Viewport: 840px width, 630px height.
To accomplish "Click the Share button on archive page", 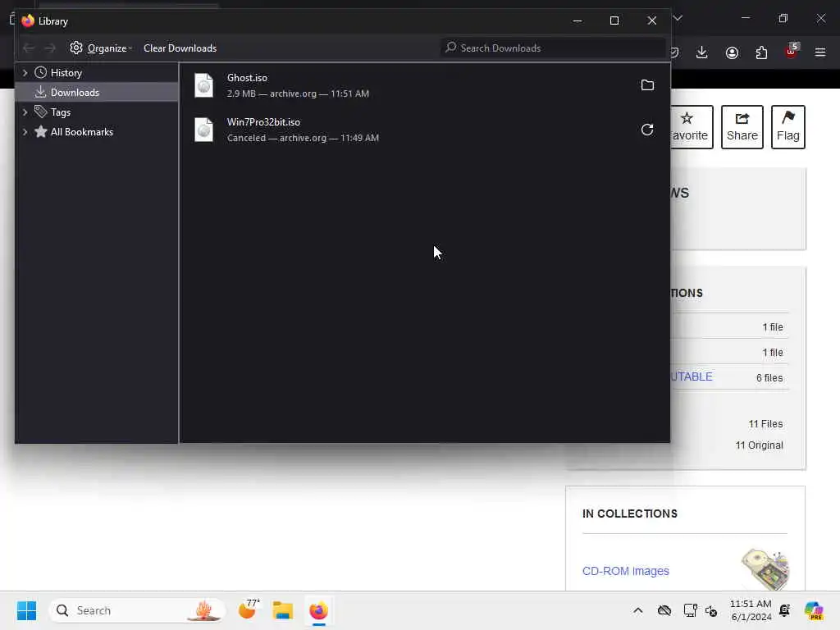I will (742, 127).
